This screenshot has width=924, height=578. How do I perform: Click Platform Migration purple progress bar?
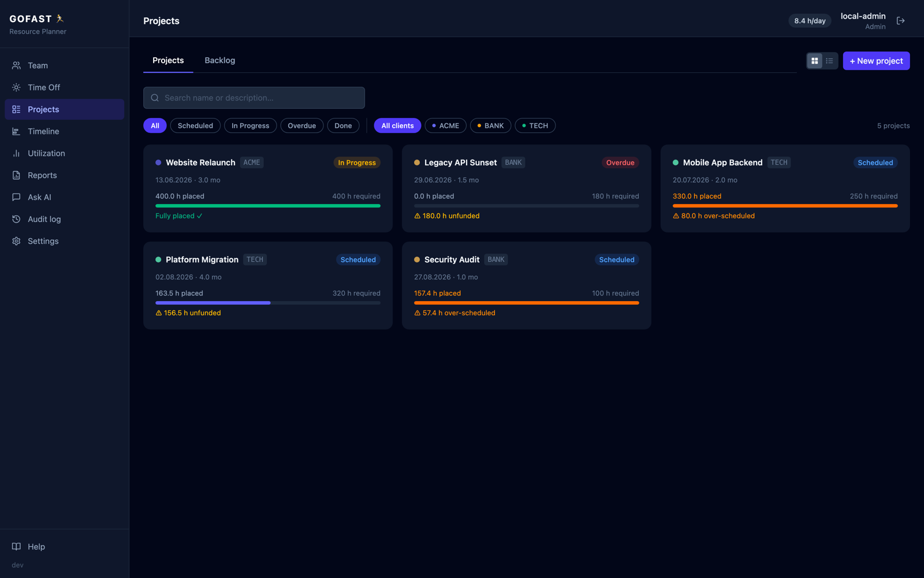[213, 303]
